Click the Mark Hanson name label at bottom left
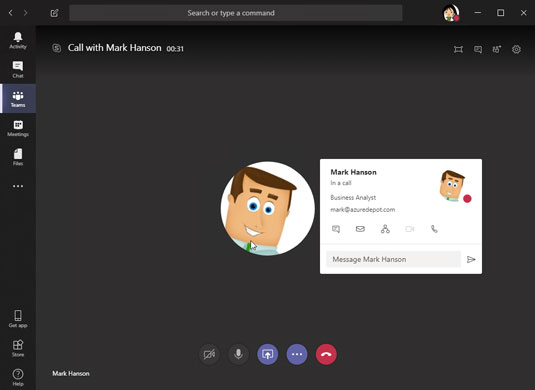 coord(71,374)
